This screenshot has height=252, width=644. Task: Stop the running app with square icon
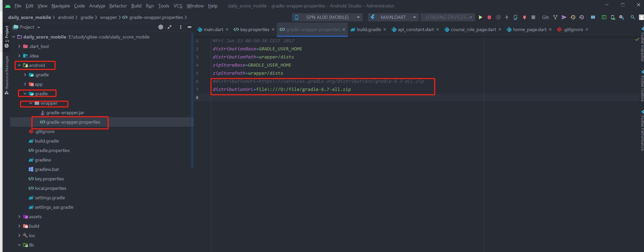point(533,17)
